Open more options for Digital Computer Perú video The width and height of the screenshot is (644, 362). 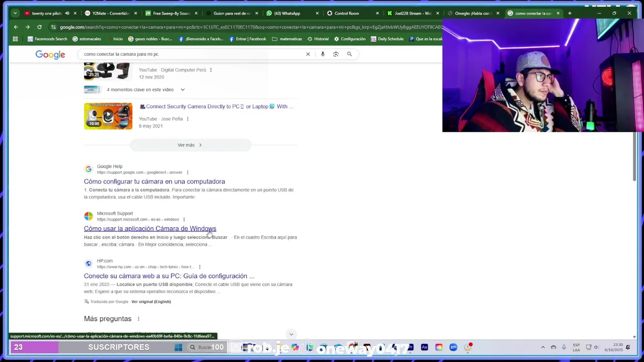[x=211, y=70]
